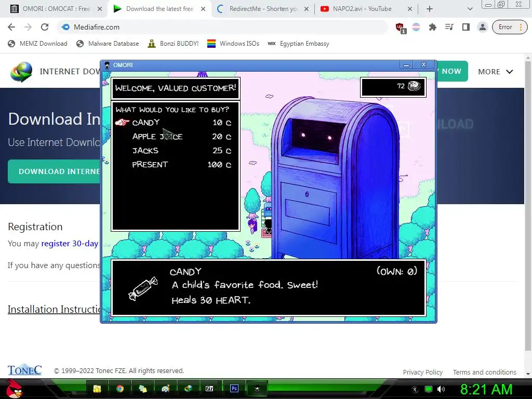532x399 pixels.
Task: Close the RedirectMe tab
Action: coord(307,9)
